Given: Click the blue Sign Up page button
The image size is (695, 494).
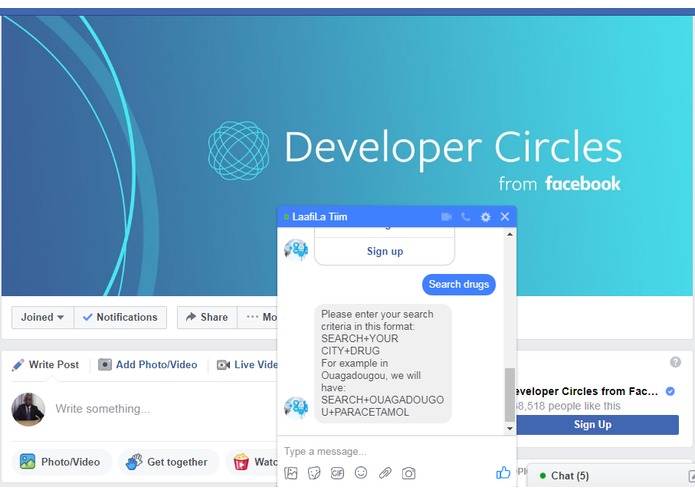Looking at the screenshot, I should click(x=597, y=424).
